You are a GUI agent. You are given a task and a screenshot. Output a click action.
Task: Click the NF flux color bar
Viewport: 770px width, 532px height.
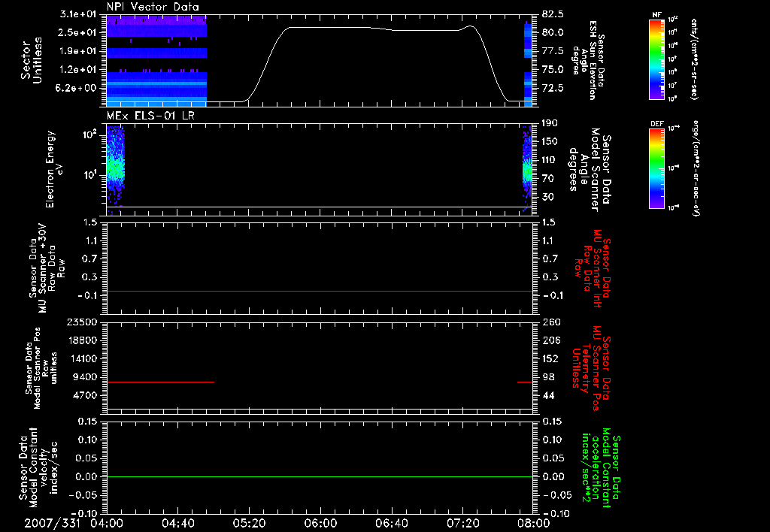click(x=656, y=59)
